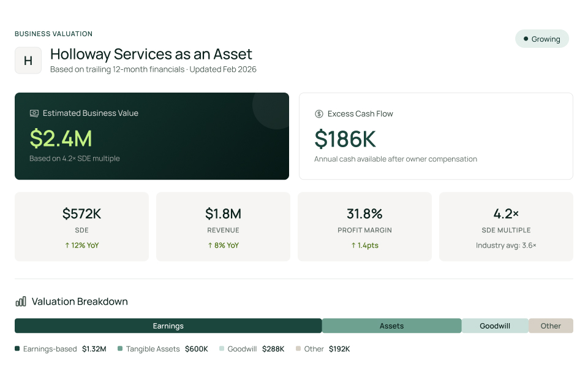
Task: Click 'Based on 4.2× SDE multiple' text
Action: (x=75, y=158)
